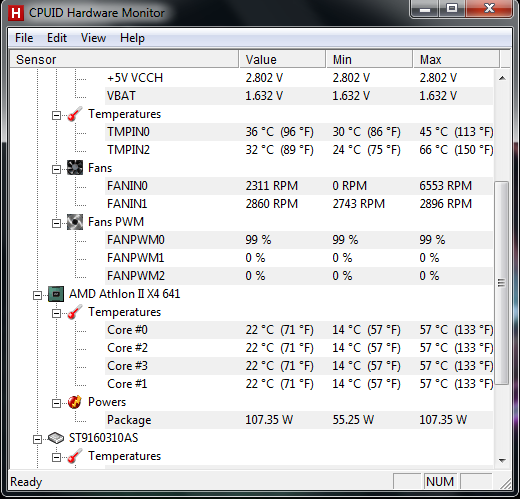Select the FANPWM2 row
Image resolution: width=520 pixels, height=499 pixels.
[x=299, y=276]
